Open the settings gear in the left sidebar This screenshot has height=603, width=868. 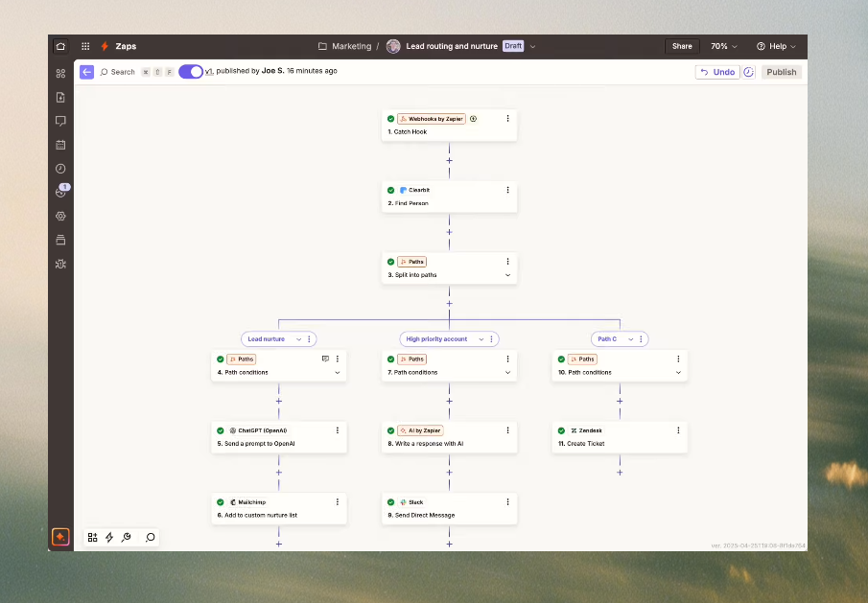click(x=60, y=216)
